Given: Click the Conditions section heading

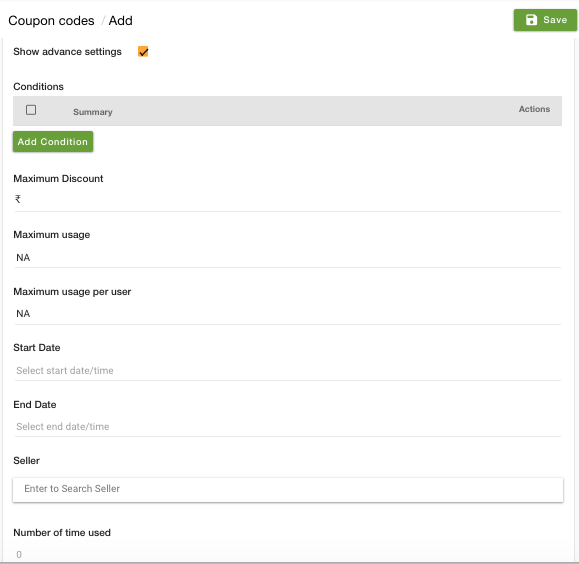Looking at the screenshot, I should tap(38, 86).
